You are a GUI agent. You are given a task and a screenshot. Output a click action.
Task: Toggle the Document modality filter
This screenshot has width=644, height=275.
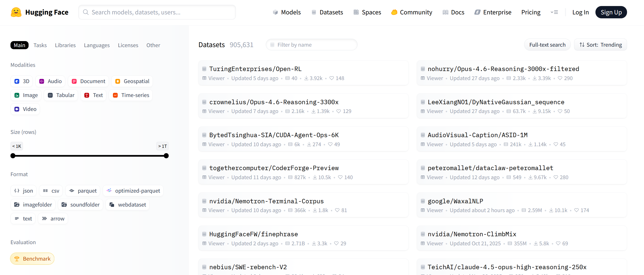point(89,81)
